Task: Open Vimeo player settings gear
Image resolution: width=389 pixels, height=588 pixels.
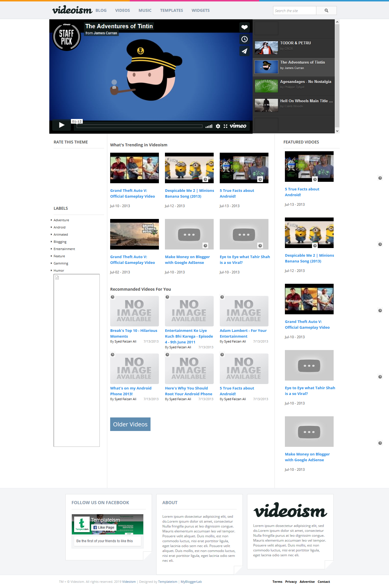Action: (x=218, y=126)
